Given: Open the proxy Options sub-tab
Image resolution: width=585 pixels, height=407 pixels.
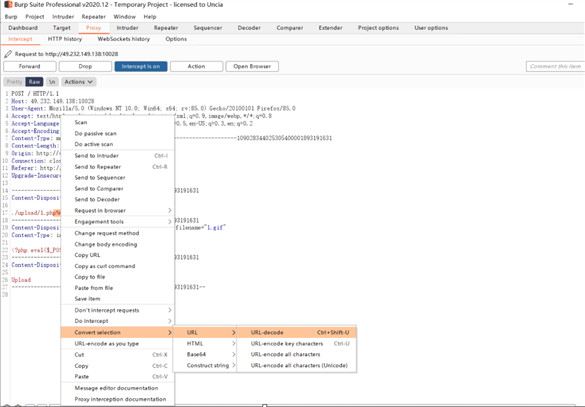Looking at the screenshot, I should [x=176, y=39].
